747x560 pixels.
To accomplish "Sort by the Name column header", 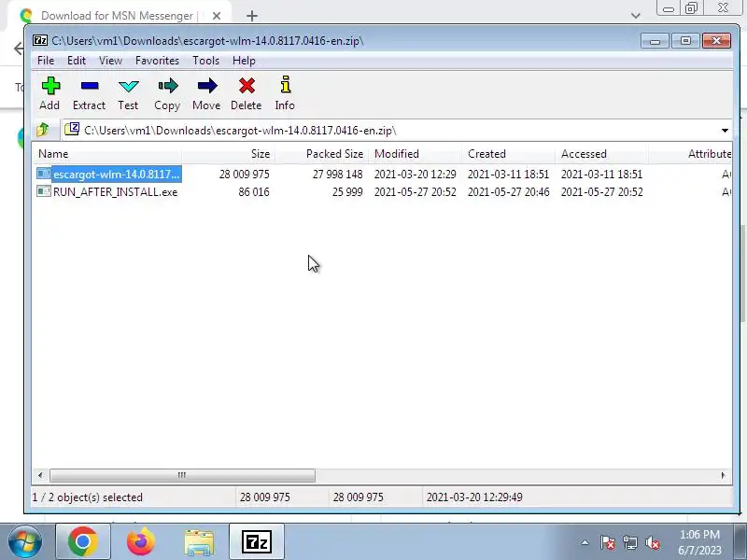I will tap(106, 154).
